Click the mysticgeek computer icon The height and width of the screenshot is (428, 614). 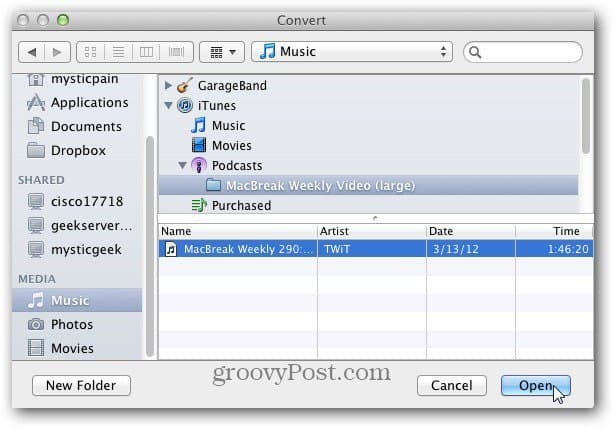[36, 249]
